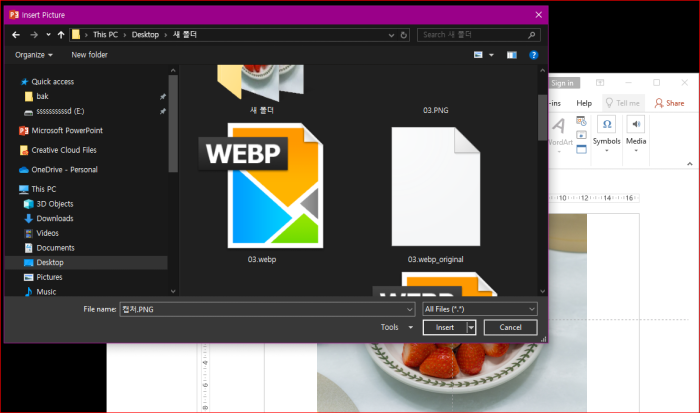Toggle the preview pane icon
This screenshot has width=700, height=413.
point(512,55)
